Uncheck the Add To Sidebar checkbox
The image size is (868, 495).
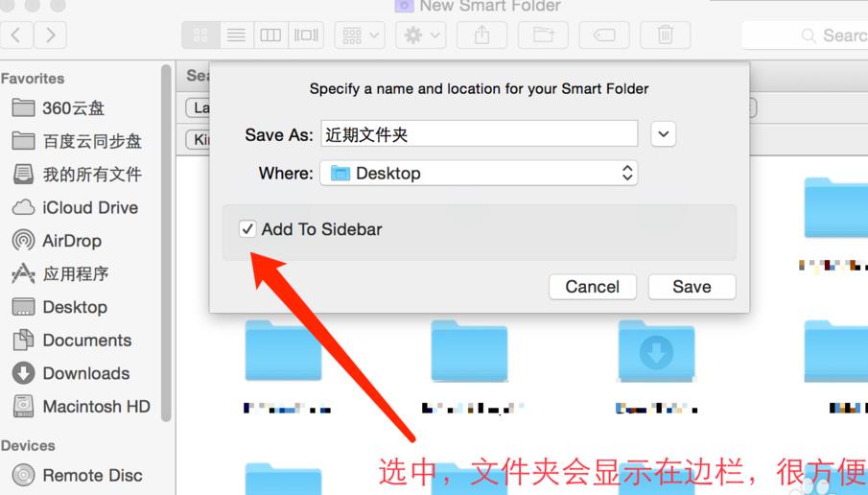247,228
